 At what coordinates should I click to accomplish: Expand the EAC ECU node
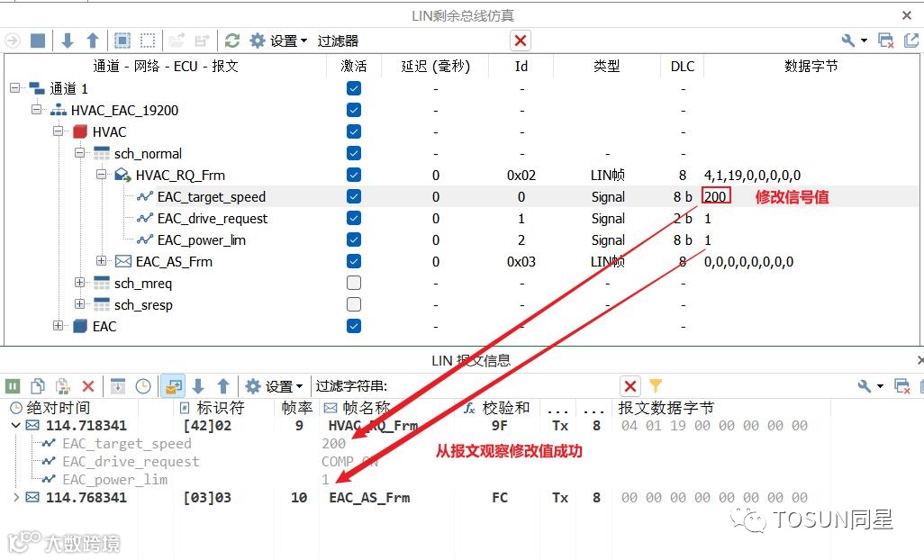click(x=58, y=326)
